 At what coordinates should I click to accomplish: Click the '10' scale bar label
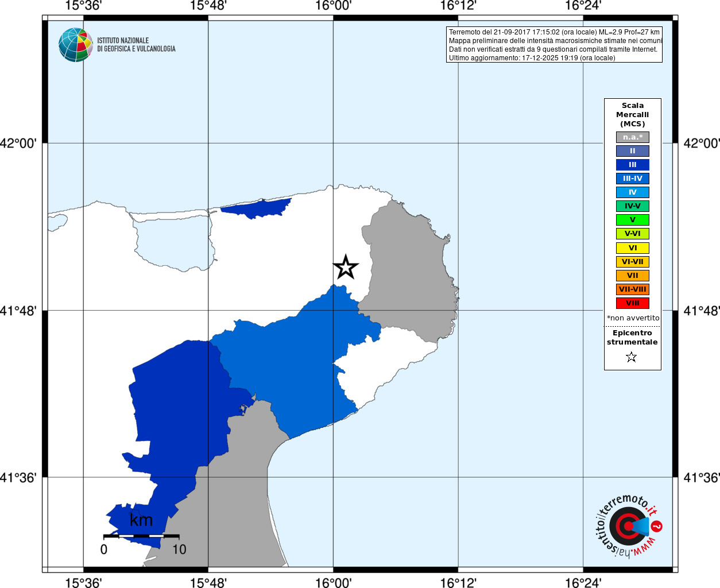tap(179, 550)
